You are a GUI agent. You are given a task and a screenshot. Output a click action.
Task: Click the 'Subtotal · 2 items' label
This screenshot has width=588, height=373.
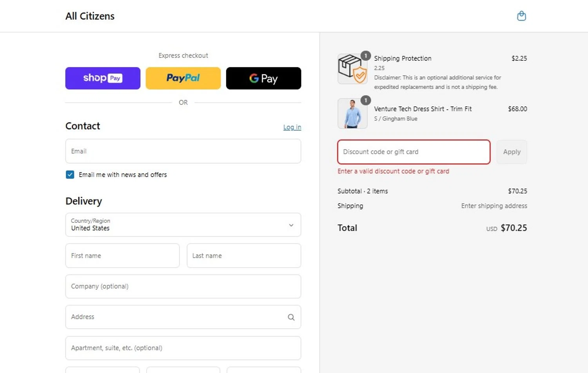point(363,191)
